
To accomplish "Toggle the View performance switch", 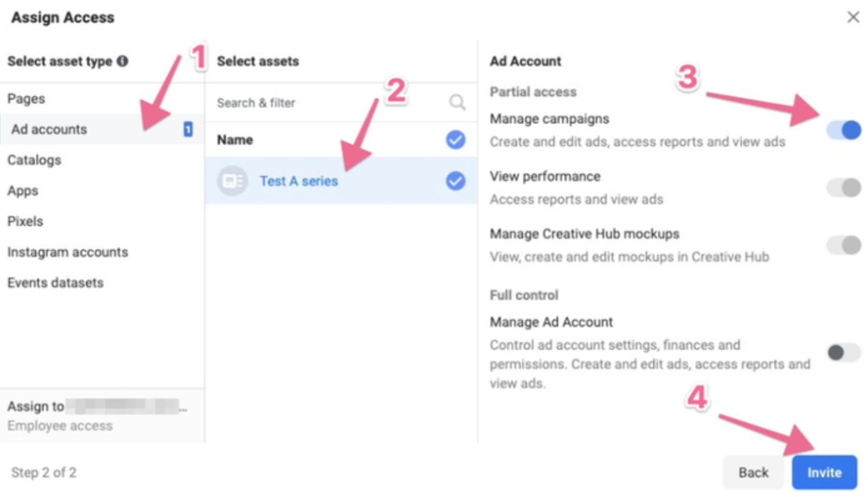I will pyautogui.click(x=844, y=187).
